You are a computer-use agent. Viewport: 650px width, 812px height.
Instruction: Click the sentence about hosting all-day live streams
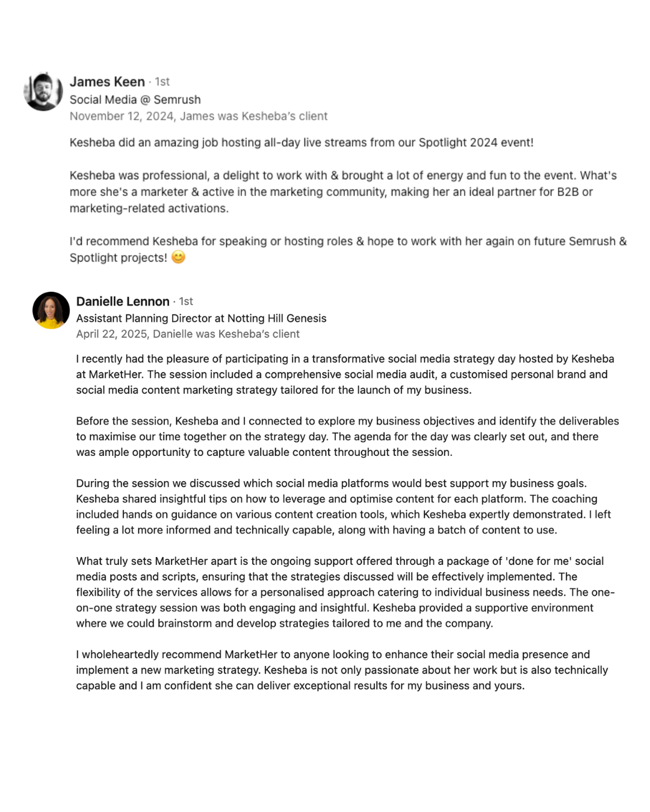pos(302,143)
